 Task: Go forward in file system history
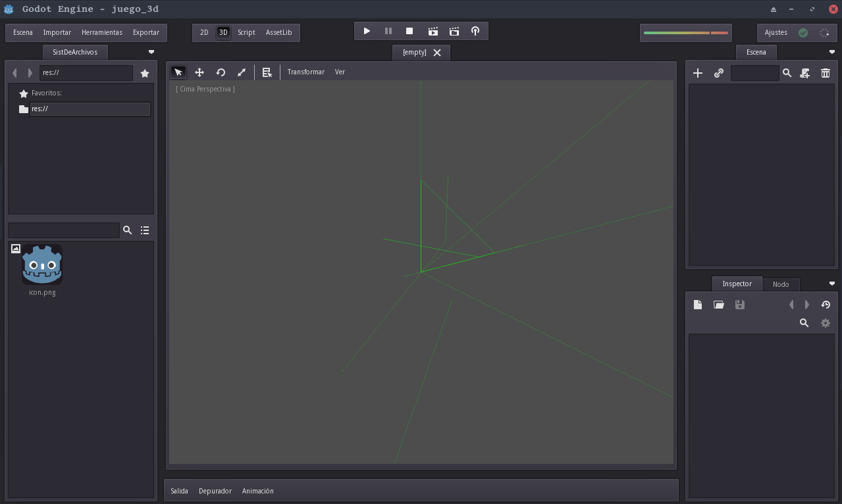tap(30, 73)
